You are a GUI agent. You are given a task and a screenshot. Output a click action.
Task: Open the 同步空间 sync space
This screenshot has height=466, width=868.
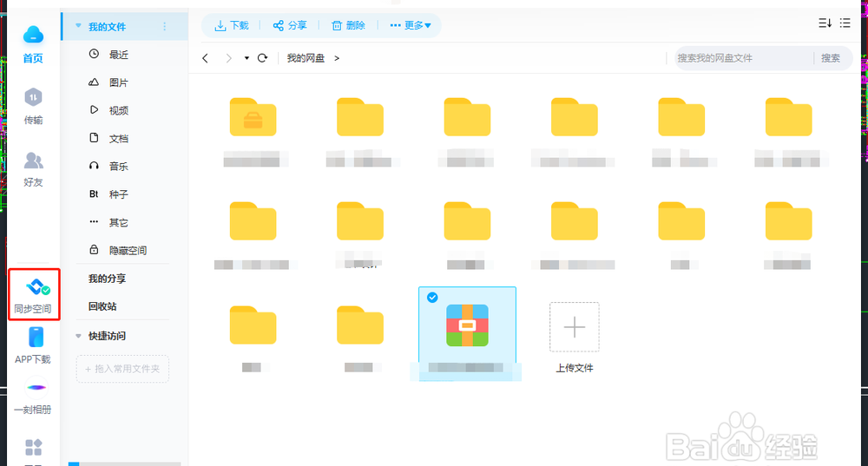click(x=33, y=295)
